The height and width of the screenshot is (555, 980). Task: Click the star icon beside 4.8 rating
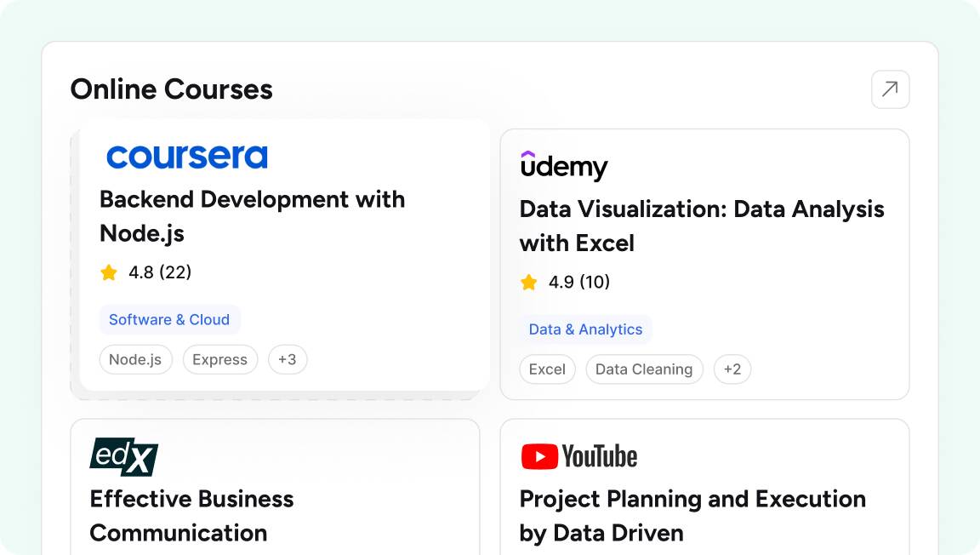point(109,272)
